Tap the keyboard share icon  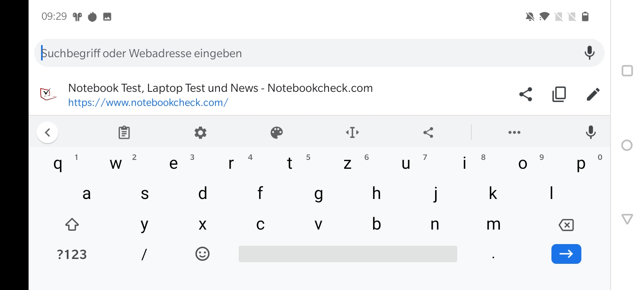(428, 133)
